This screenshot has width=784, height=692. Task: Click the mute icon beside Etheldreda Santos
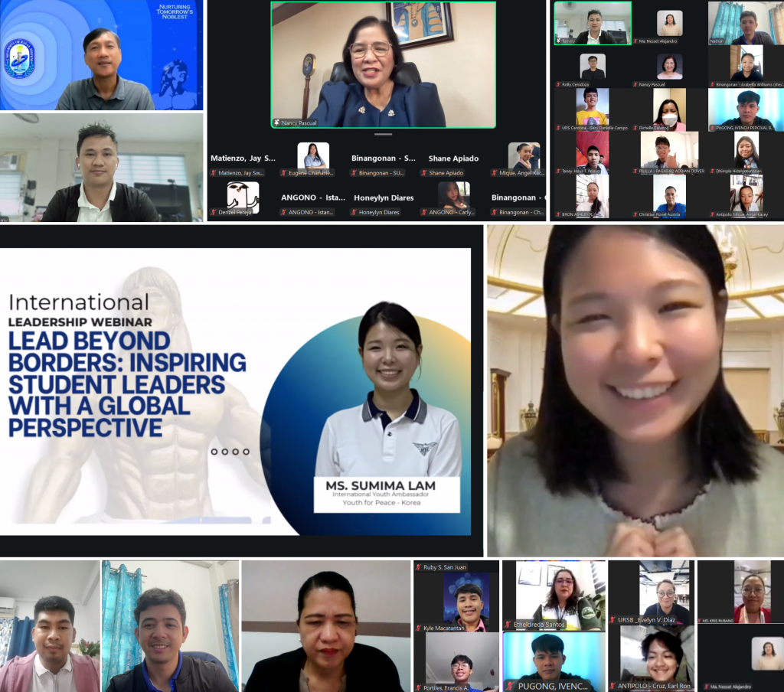(508, 625)
